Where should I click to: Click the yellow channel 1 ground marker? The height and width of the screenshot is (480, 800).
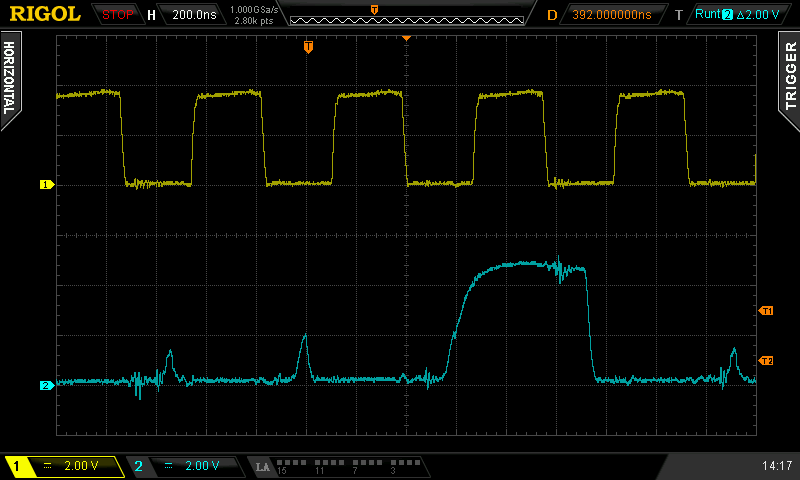click(45, 185)
